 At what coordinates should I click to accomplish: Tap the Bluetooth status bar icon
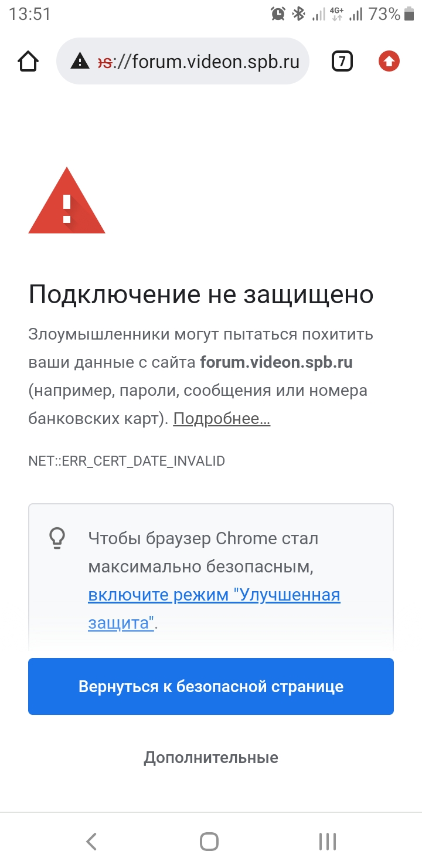299,14
